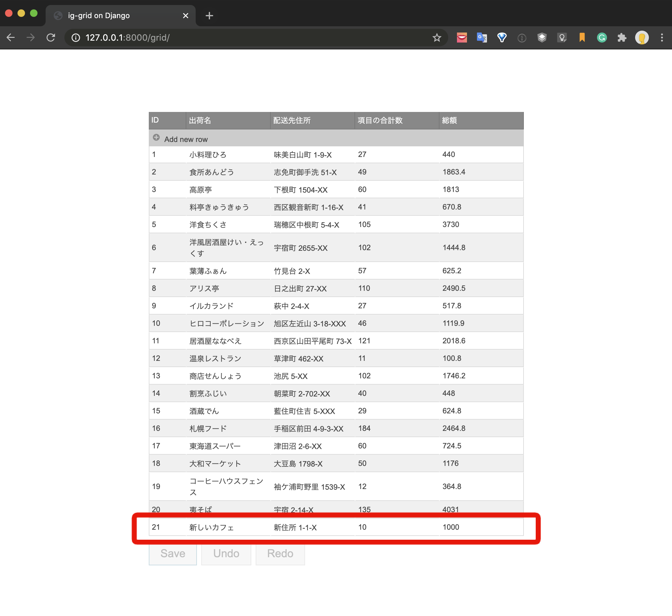Open the Google Keep extension
The height and width of the screenshot is (616, 672).
(562, 38)
